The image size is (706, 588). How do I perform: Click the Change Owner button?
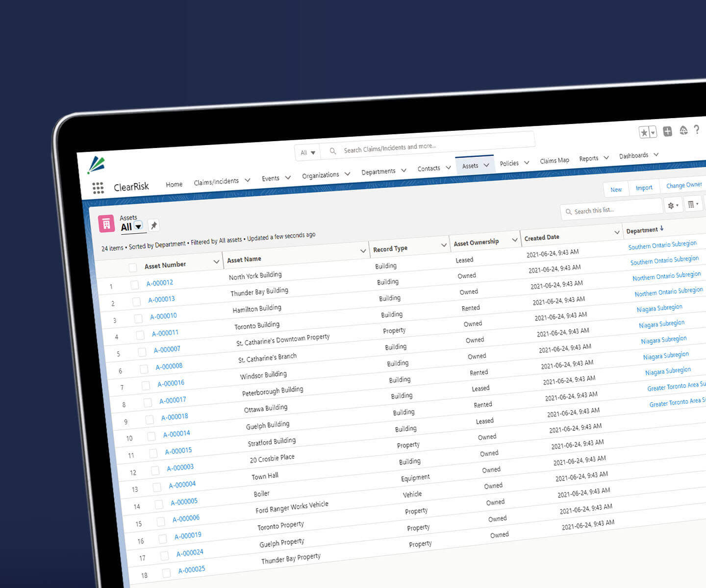coord(684,185)
